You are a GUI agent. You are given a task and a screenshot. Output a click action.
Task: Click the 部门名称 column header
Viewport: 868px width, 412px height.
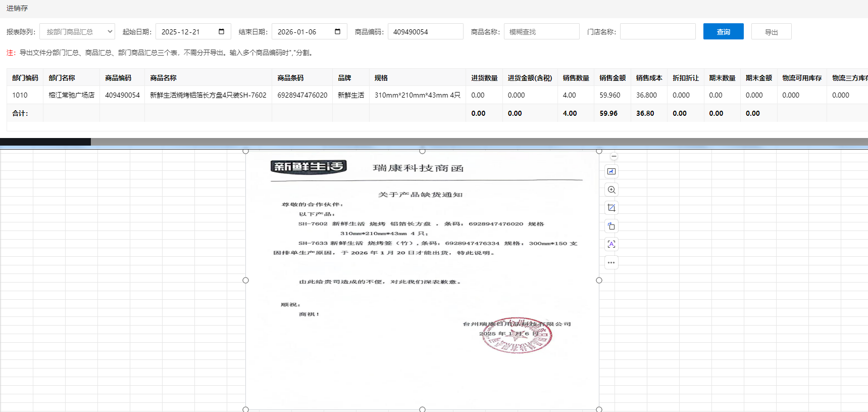tap(62, 78)
